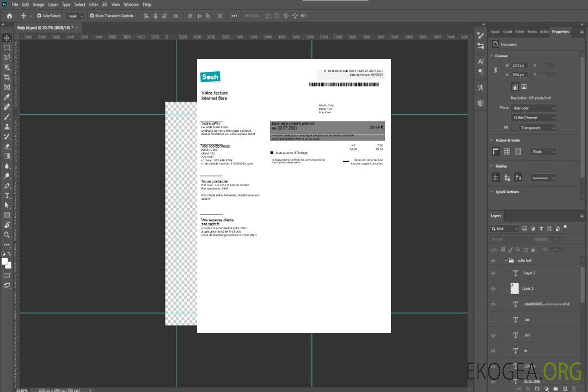Hide the 'edite text' group
This screenshot has height=392, width=588.
point(493,261)
